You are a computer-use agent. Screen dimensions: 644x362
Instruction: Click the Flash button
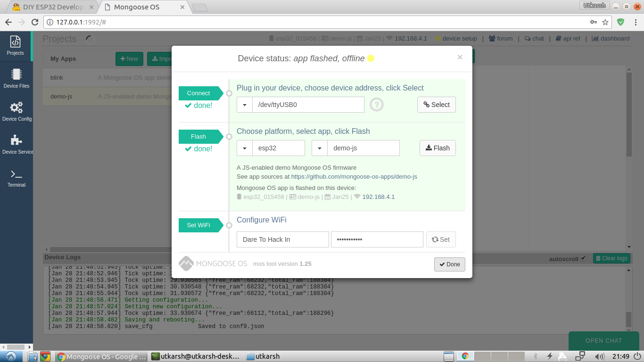[437, 148]
